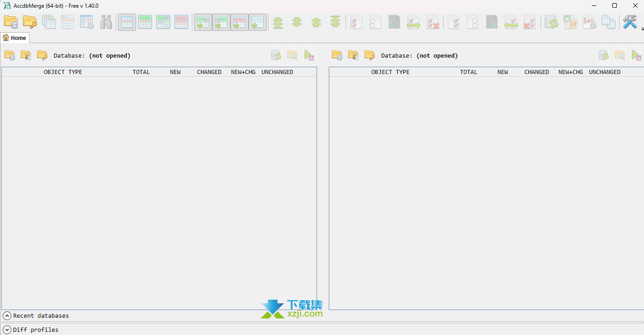The width and height of the screenshot is (644, 335).
Task: Toggle the show-all-rows grid button
Action: 127,22
